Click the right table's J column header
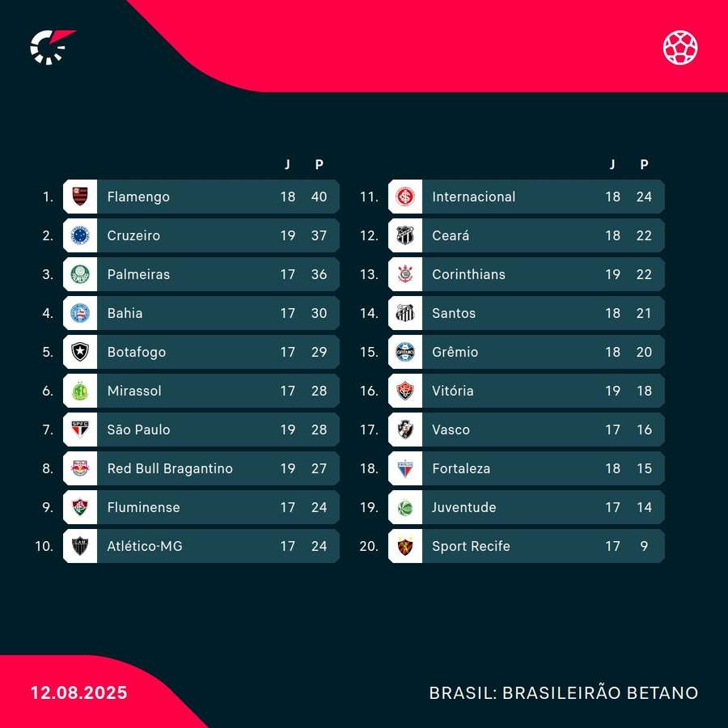The width and height of the screenshot is (728, 728). pyautogui.click(x=612, y=164)
